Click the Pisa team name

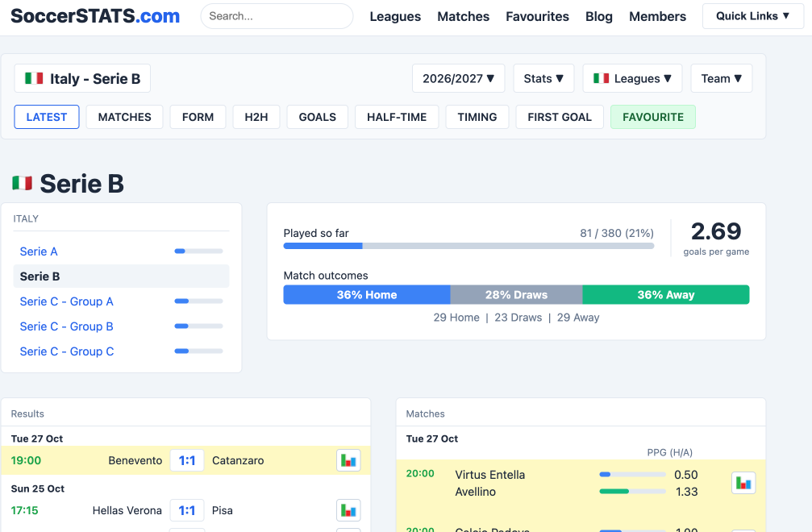(223, 511)
